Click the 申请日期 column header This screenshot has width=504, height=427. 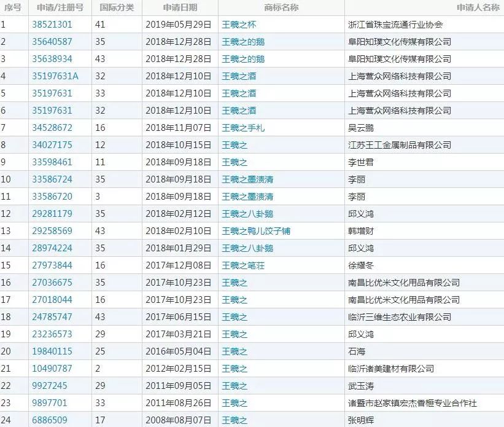pos(180,7)
